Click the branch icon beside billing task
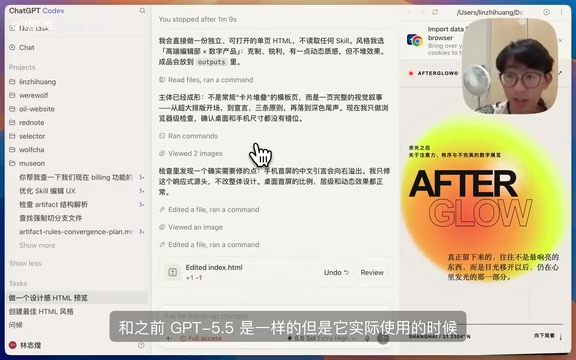Screen dimensions: 576x360 141,177
